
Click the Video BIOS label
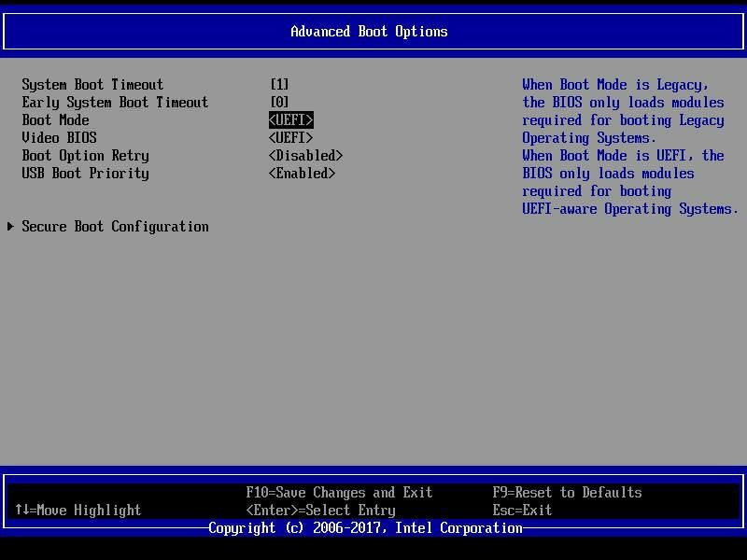(59, 137)
